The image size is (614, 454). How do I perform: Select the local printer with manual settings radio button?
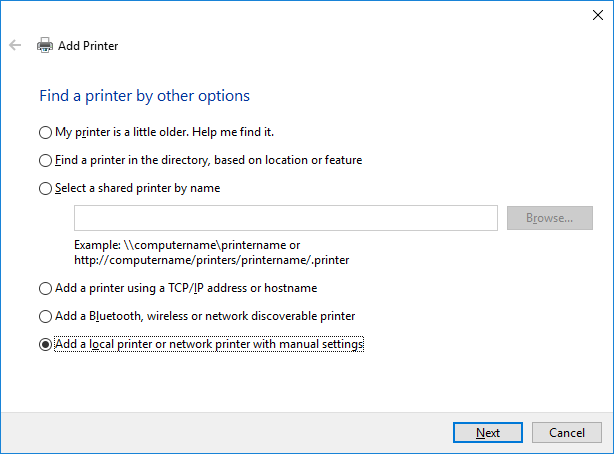pyautogui.click(x=45, y=344)
